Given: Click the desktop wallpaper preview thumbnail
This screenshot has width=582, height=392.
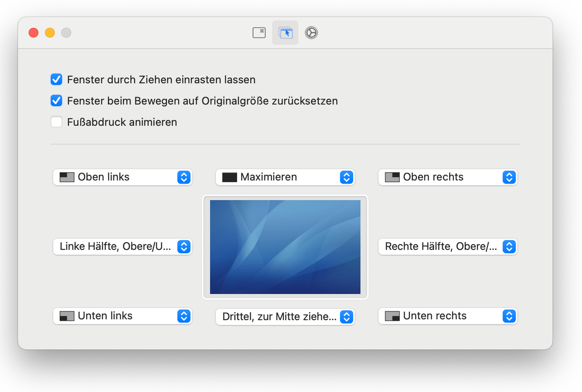Looking at the screenshot, I should click(285, 247).
